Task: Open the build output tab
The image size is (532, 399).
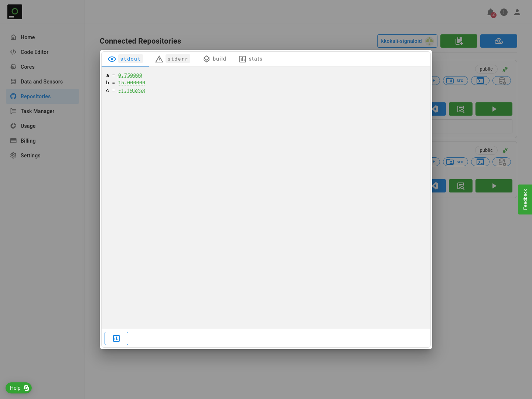Action: point(215,59)
